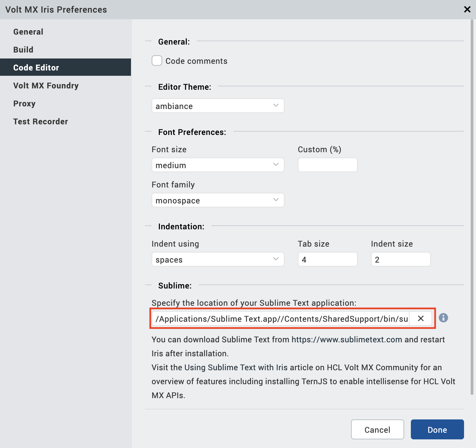Click the Indent size input field
The width and height of the screenshot is (476, 448).
401,260
